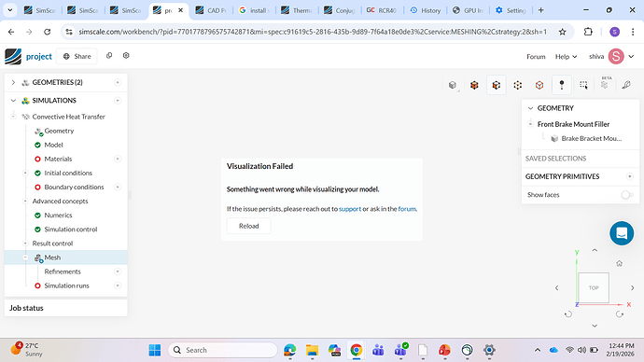Image resolution: width=644 pixels, height=362 pixels.
Task: Open the Help dropdown menu
Action: 566,57
